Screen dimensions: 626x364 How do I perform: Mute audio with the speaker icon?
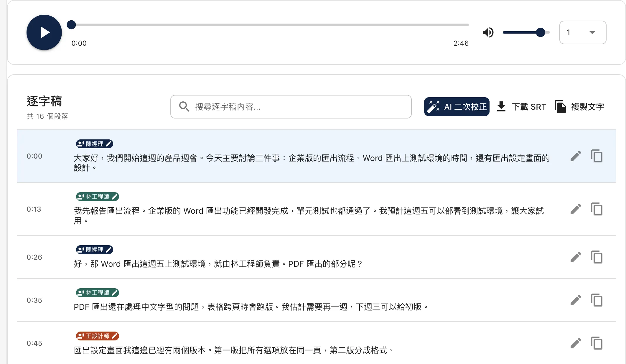(488, 32)
